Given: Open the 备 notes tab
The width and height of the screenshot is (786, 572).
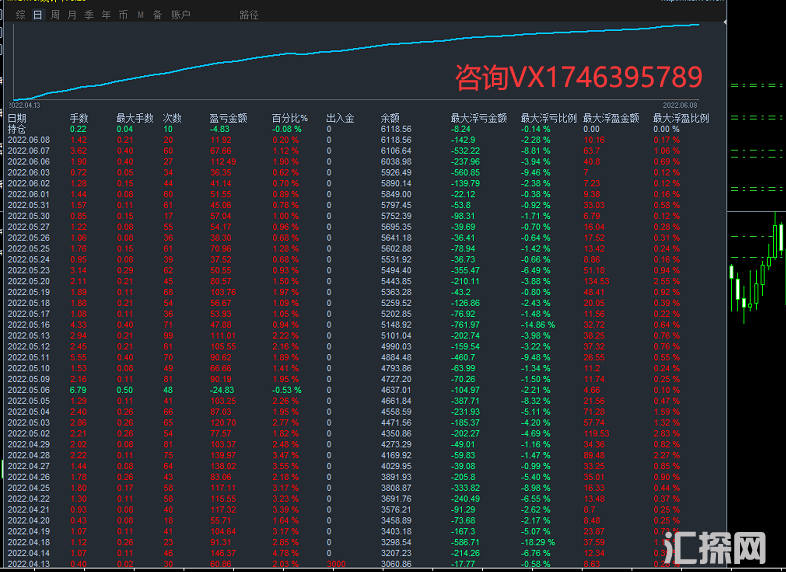Looking at the screenshot, I should [x=157, y=15].
